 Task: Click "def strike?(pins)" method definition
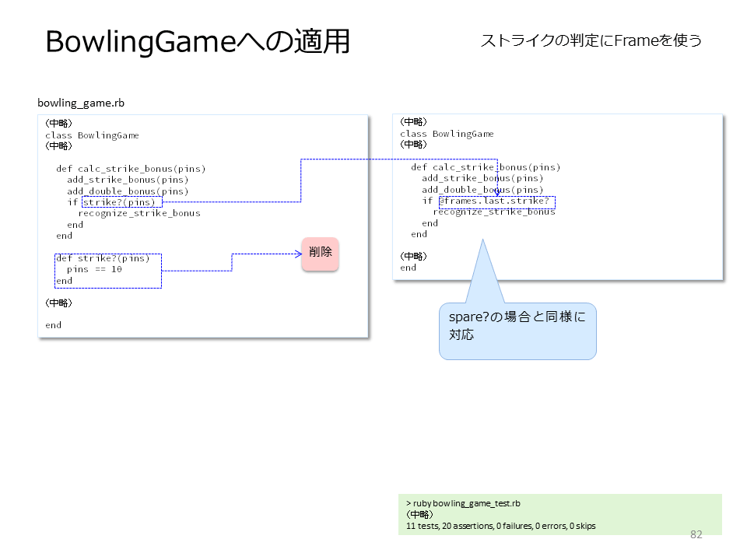coord(103,258)
